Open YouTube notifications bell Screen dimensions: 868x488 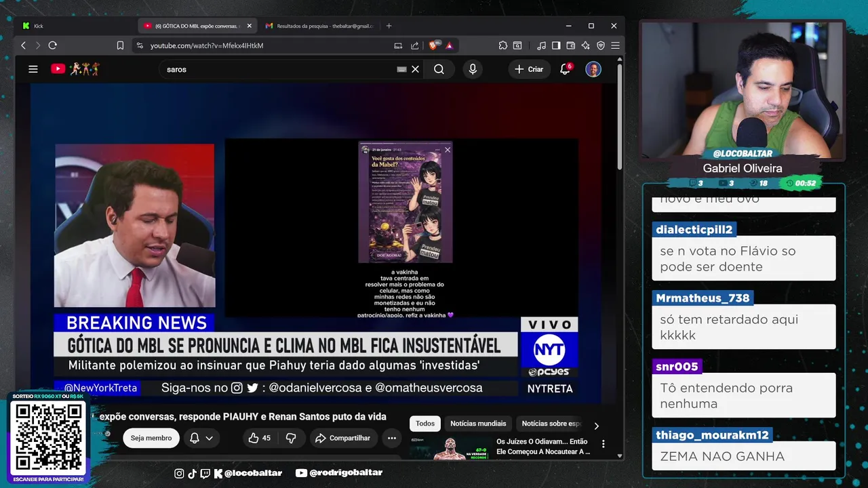click(x=565, y=69)
